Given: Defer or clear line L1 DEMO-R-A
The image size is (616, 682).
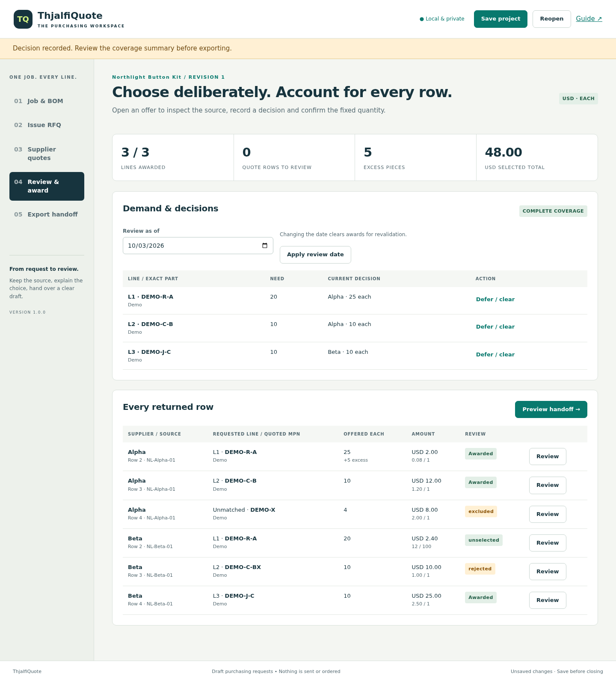Looking at the screenshot, I should click(x=495, y=299).
